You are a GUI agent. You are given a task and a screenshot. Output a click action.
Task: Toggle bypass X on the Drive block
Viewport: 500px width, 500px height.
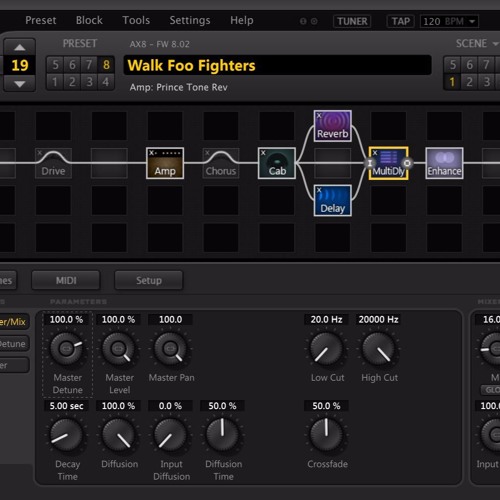(x=40, y=153)
